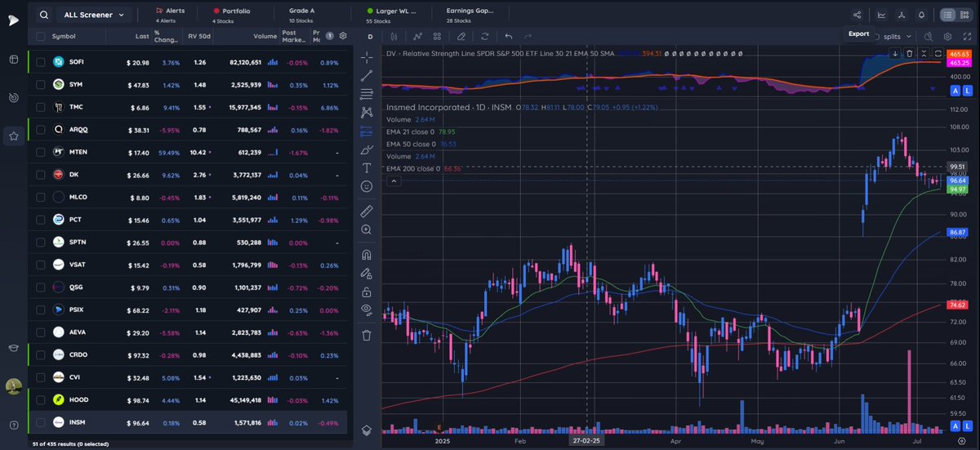Viewport: 980px width, 450px height.
Task: Select the trend line drawing tool
Action: tap(367, 74)
